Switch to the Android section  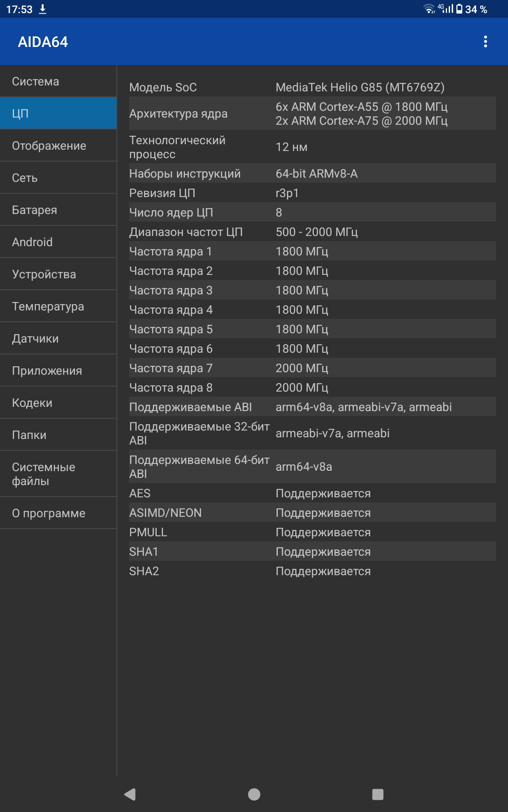tap(58, 242)
